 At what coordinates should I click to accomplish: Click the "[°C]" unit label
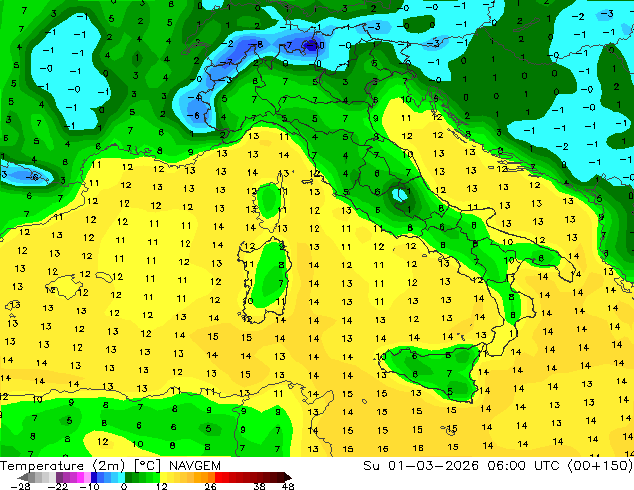[x=147, y=466]
